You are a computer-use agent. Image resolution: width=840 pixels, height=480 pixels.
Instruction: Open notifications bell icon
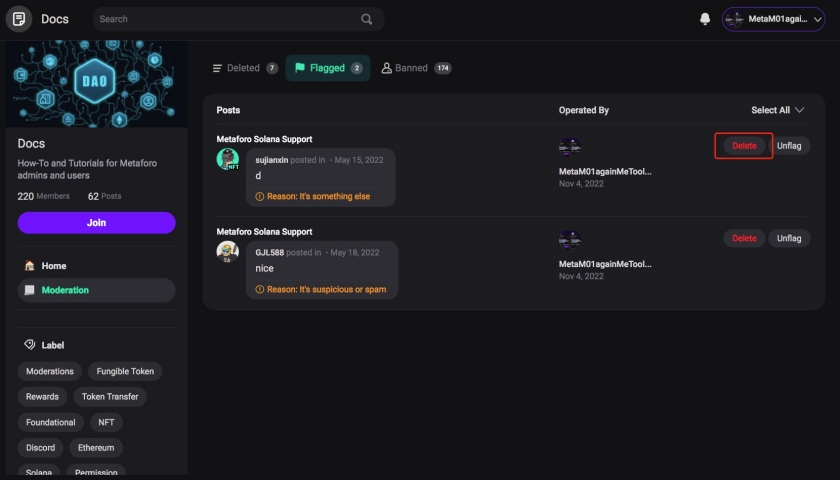pos(705,19)
